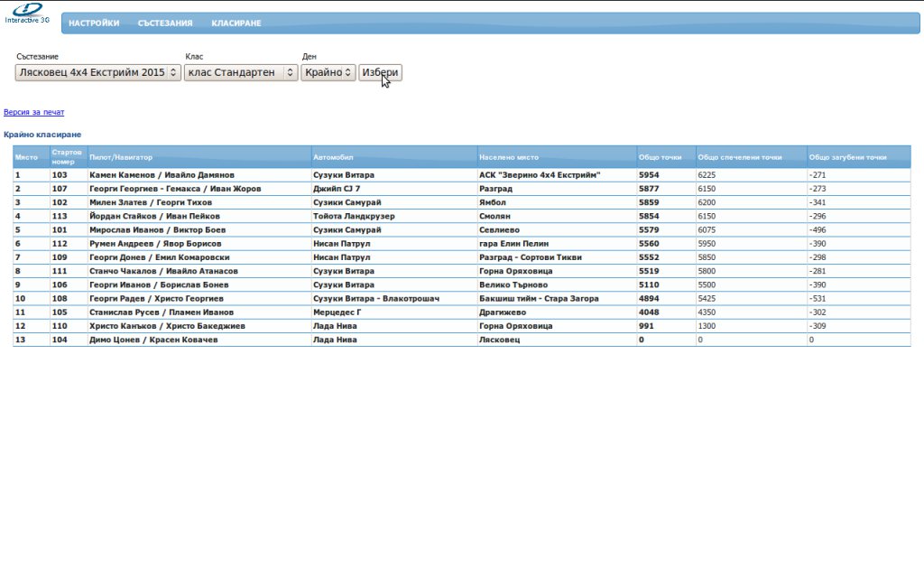Open the НАСТРОЙКИ menu
Image resolution: width=924 pixels, height=578 pixels.
94,23
